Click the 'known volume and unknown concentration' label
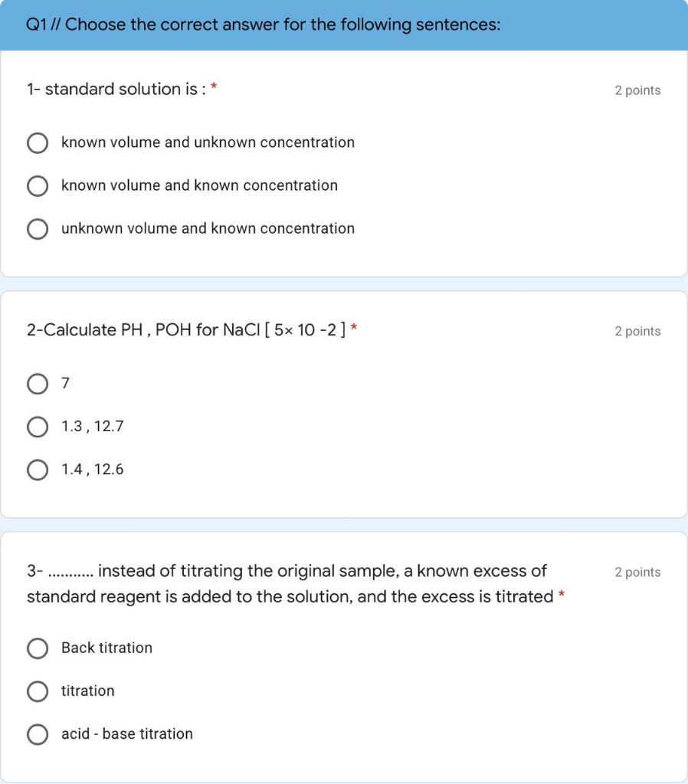The height and width of the screenshot is (784, 688). click(208, 142)
